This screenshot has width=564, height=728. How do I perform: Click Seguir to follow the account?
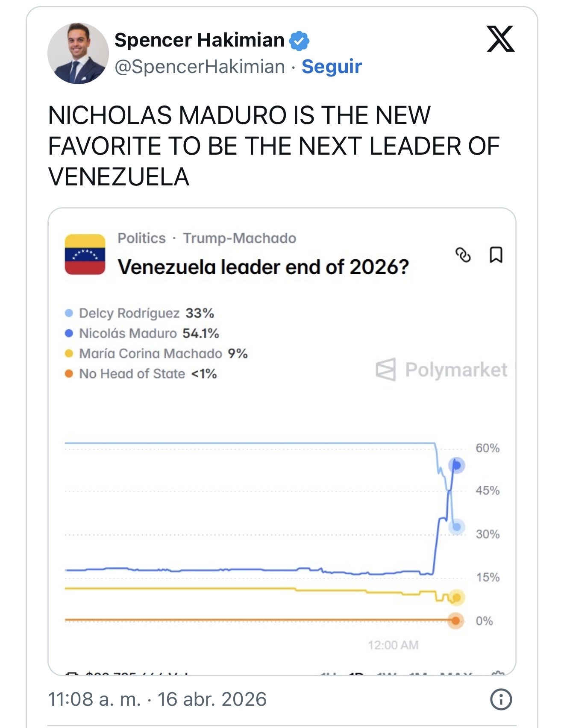332,67
